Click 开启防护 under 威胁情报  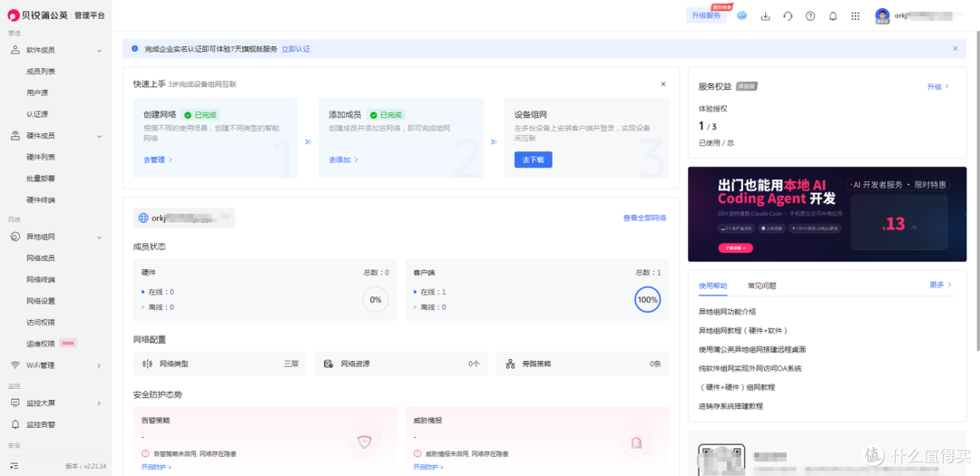428,467
